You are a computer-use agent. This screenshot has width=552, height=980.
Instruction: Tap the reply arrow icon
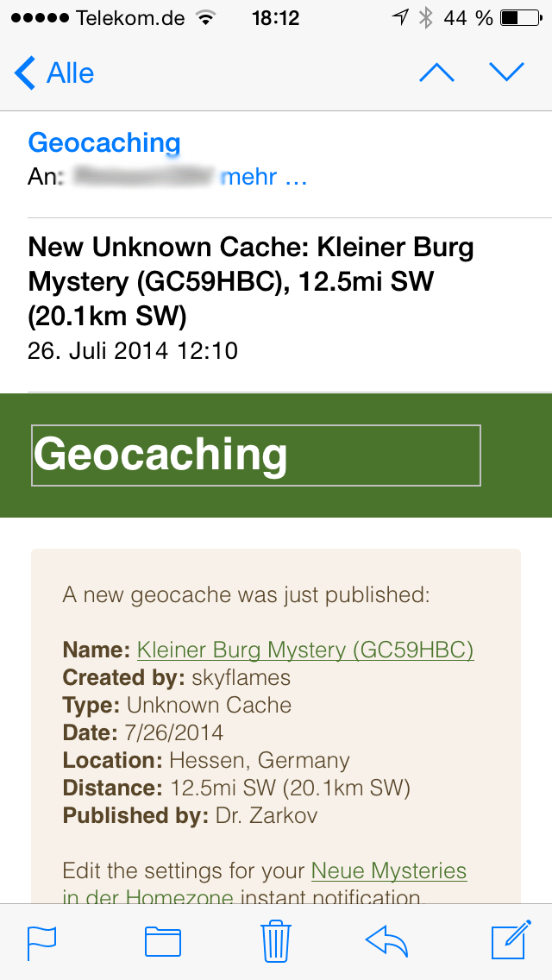[386, 942]
